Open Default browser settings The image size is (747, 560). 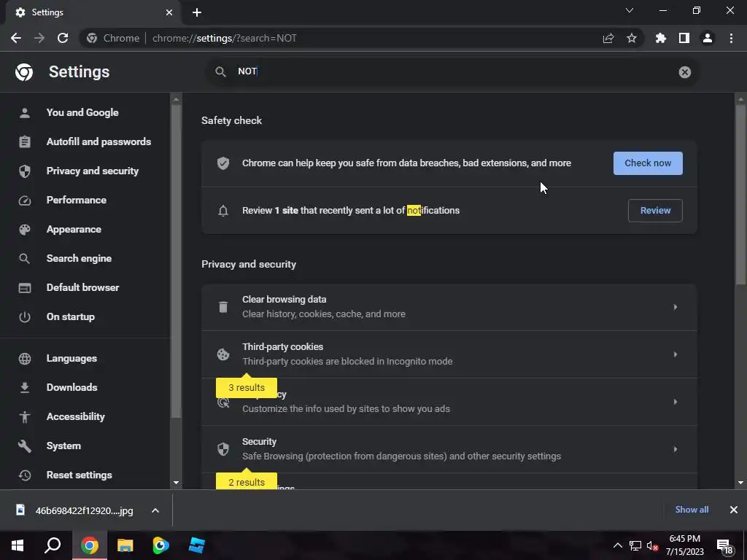pyautogui.click(x=82, y=287)
